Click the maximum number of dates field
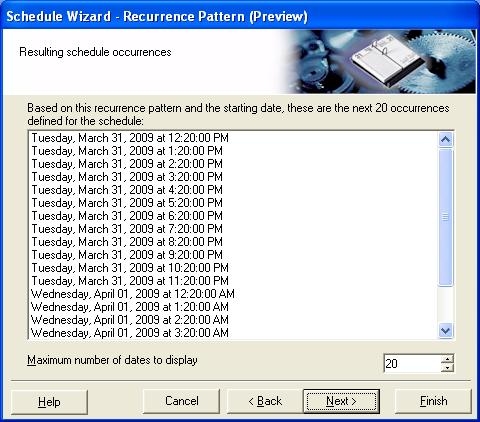Image resolution: width=480 pixels, height=422 pixels. (412, 363)
